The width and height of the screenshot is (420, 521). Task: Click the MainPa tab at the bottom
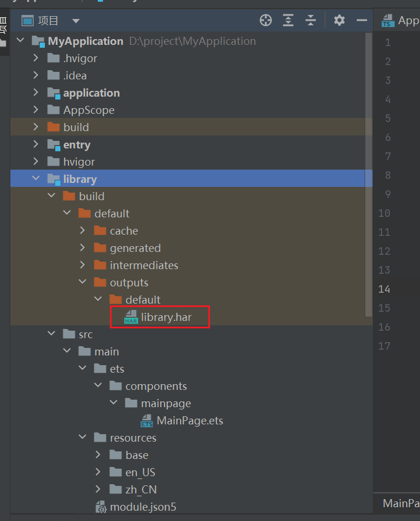400,503
